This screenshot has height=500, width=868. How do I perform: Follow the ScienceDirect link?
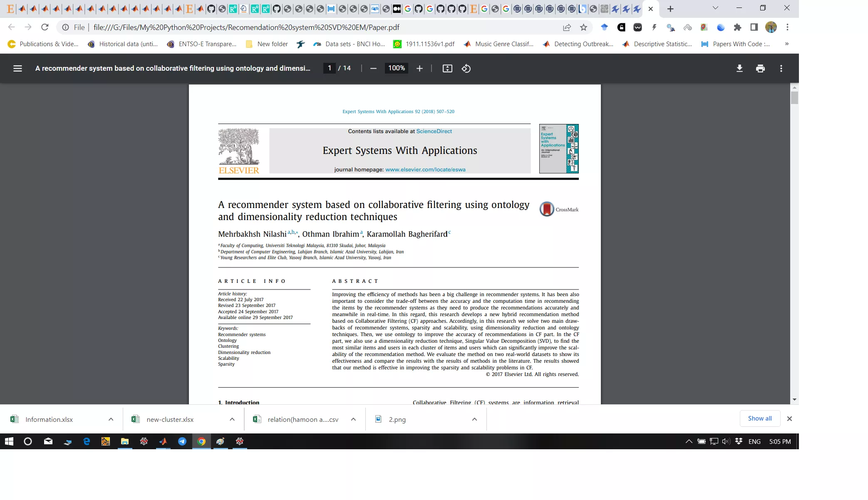tap(434, 131)
